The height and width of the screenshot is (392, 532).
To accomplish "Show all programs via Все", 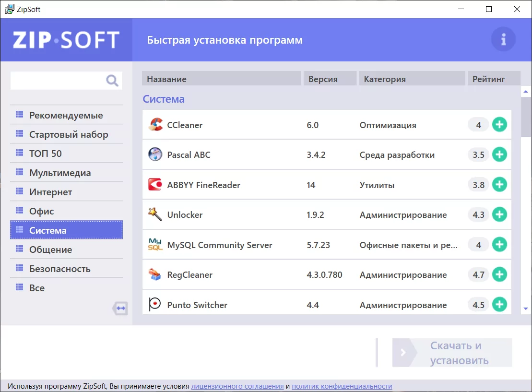I will [x=67, y=288].
